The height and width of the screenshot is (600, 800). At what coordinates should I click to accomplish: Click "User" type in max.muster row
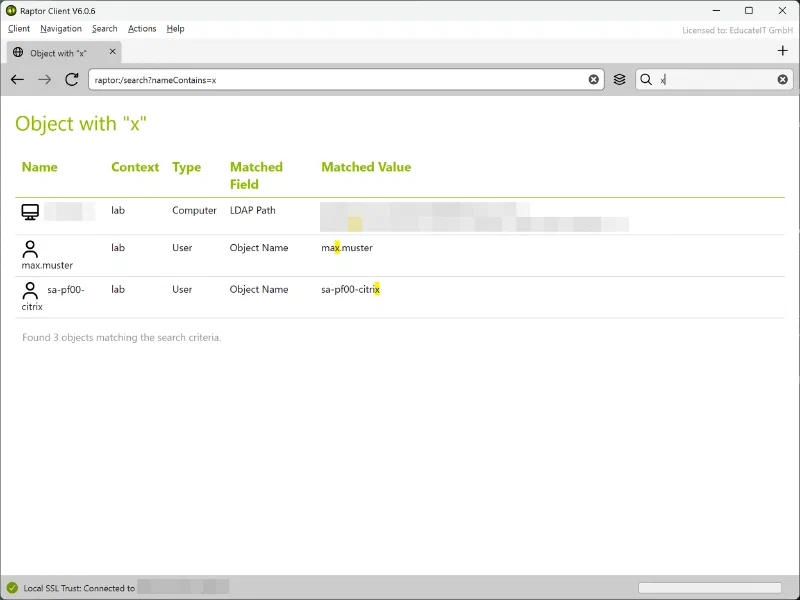[x=182, y=248]
